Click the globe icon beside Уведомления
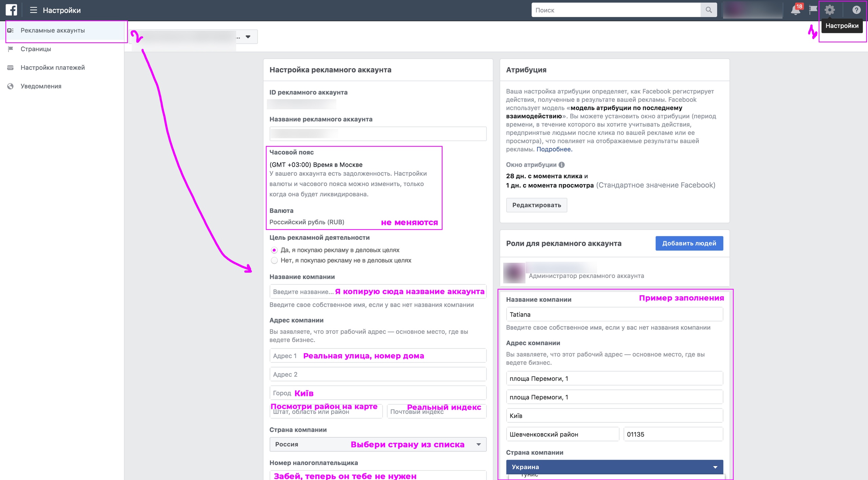Screen dimensions: 868x480 11,86
